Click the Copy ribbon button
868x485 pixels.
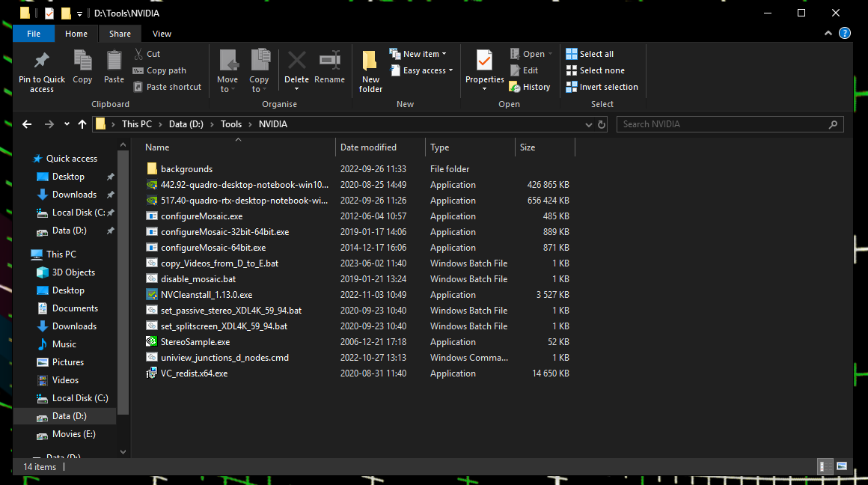coord(82,67)
